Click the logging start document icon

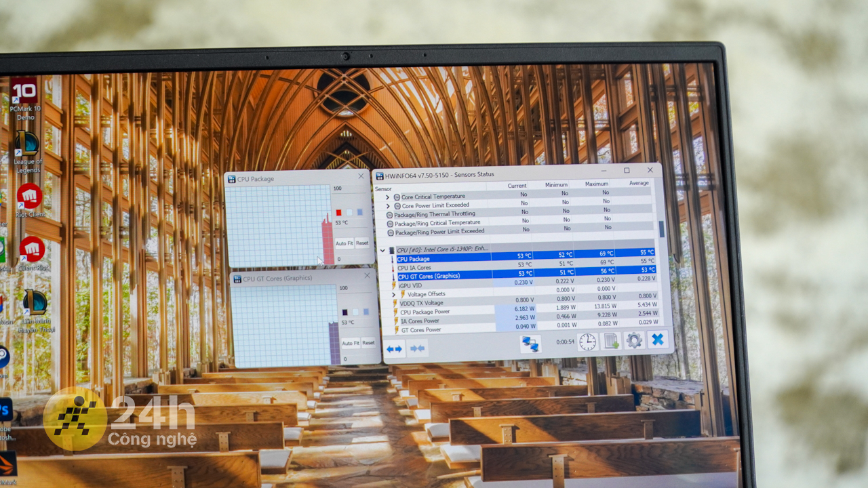pyautogui.click(x=611, y=341)
